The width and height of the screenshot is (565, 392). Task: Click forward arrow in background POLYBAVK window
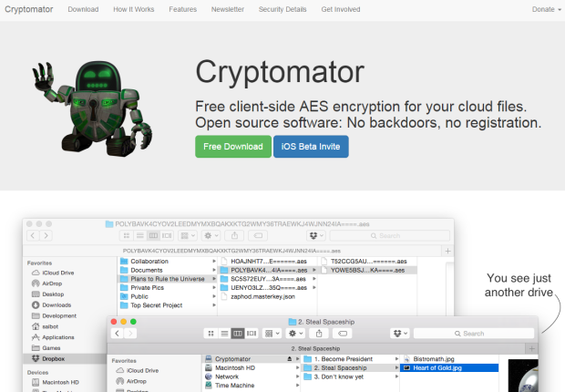[46, 235]
